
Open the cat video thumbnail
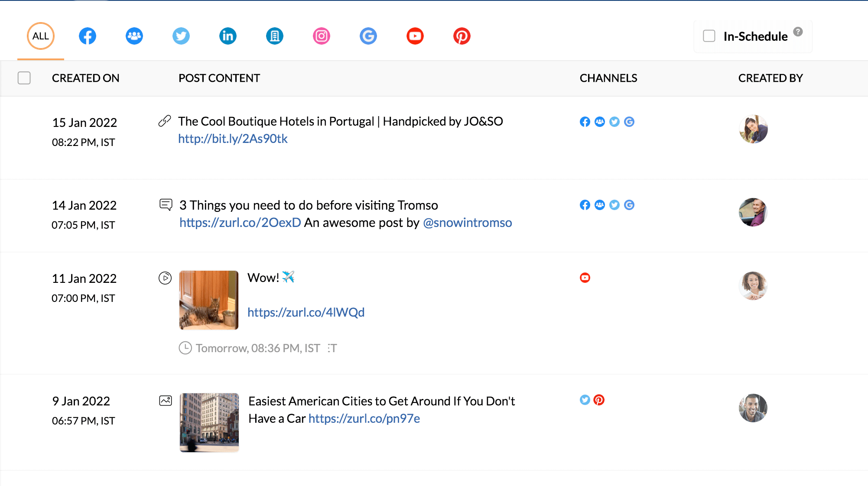click(x=209, y=300)
